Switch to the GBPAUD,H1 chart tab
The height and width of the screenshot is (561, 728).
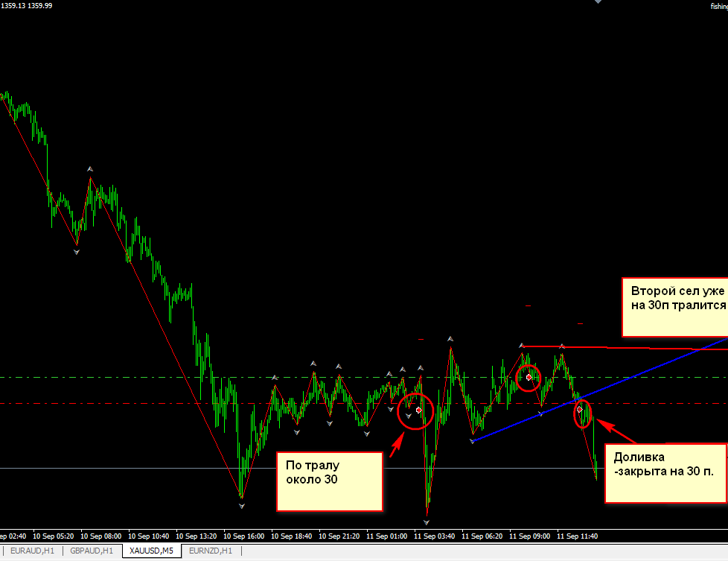(x=92, y=551)
